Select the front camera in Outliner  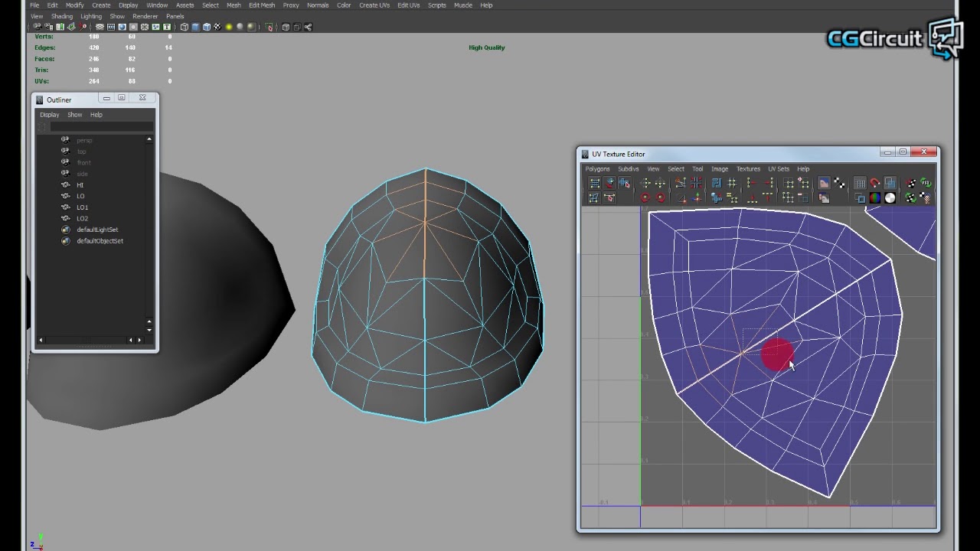click(83, 162)
